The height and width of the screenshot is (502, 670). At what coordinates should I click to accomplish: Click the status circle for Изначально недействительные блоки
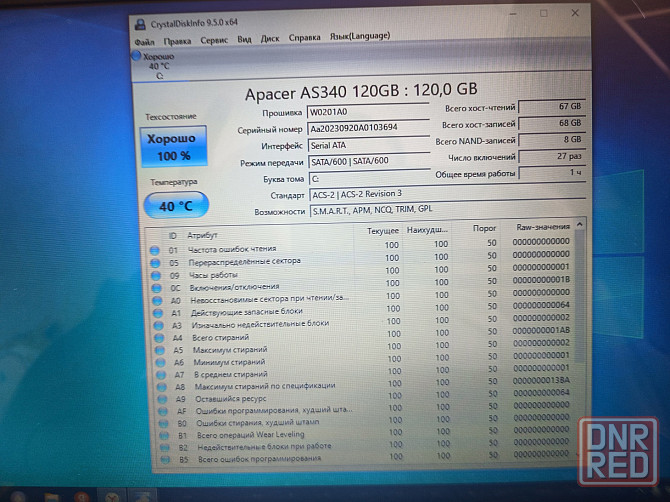[159, 326]
